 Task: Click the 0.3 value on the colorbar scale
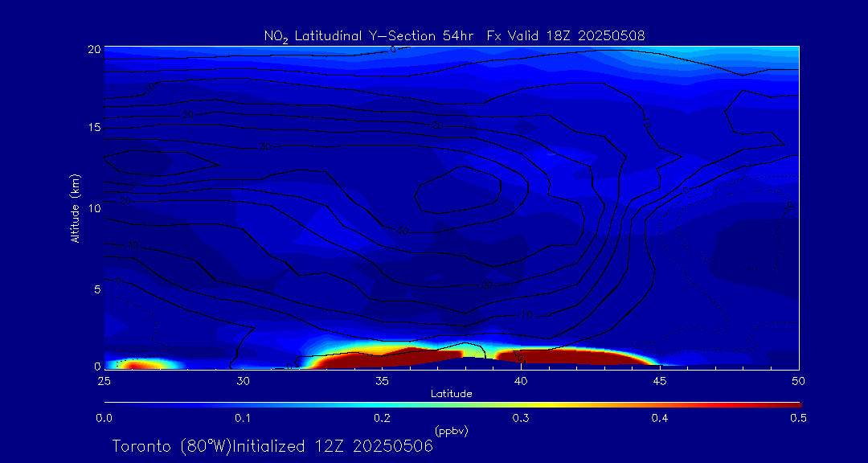point(521,418)
